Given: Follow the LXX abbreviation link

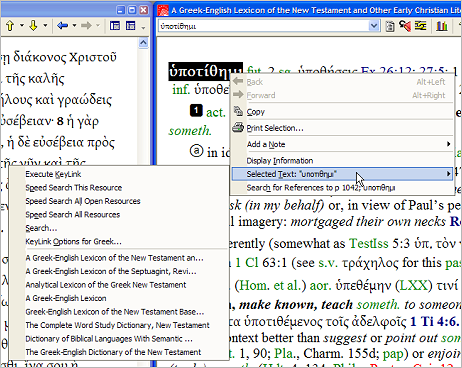Looking at the screenshot, I should pos(413,285).
